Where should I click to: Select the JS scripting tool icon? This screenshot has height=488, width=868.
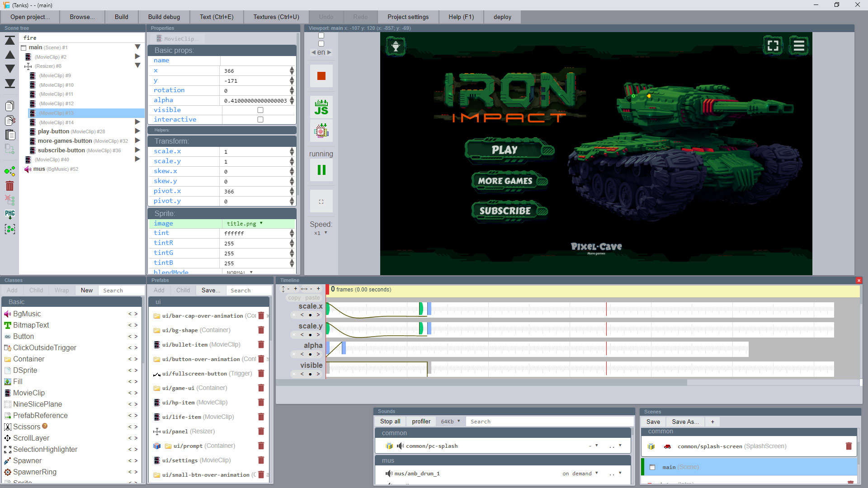[321, 108]
